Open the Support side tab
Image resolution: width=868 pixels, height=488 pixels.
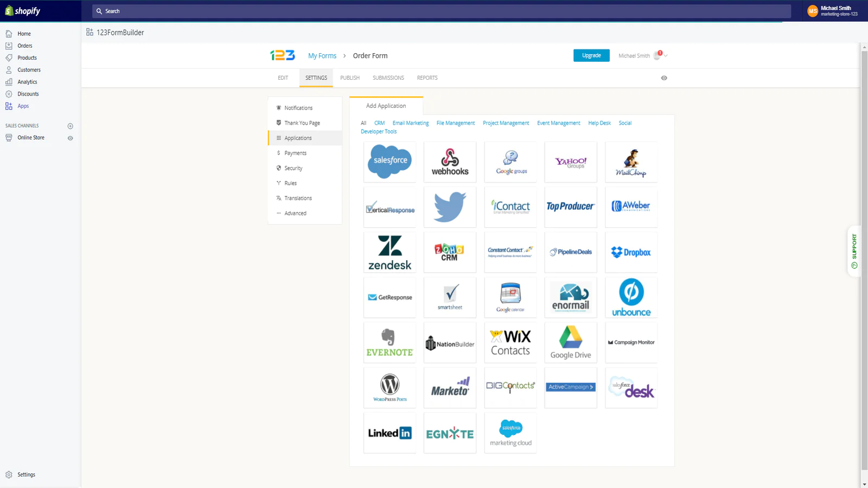pyautogui.click(x=854, y=251)
